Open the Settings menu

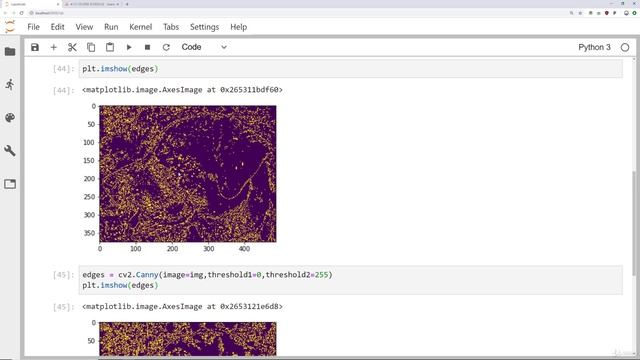(x=204, y=27)
